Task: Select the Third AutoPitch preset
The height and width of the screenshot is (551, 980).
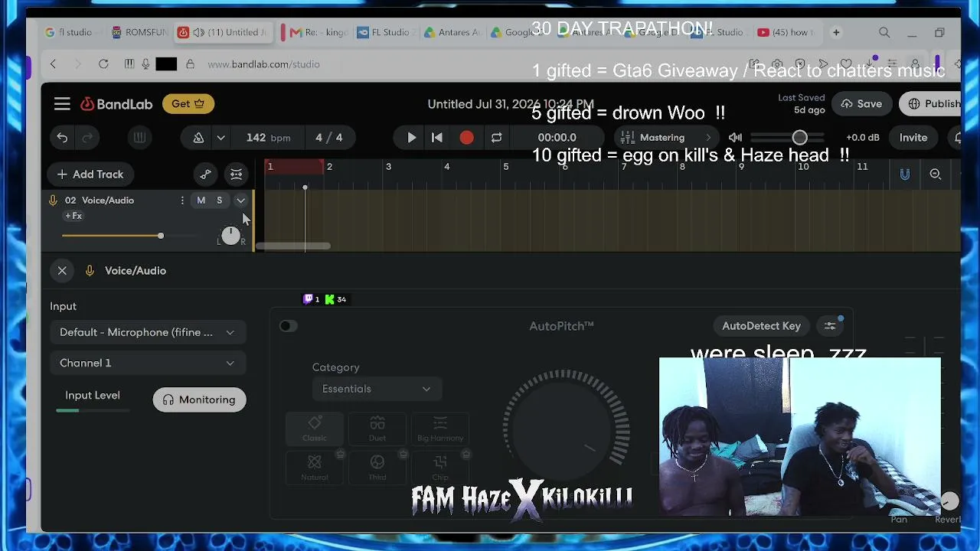Action: pos(377,468)
